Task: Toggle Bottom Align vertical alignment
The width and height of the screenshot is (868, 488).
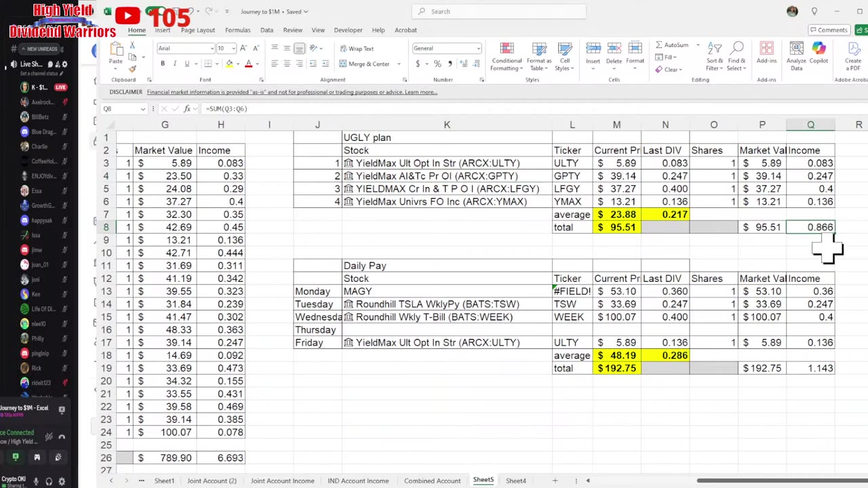Action: pyautogui.click(x=299, y=48)
